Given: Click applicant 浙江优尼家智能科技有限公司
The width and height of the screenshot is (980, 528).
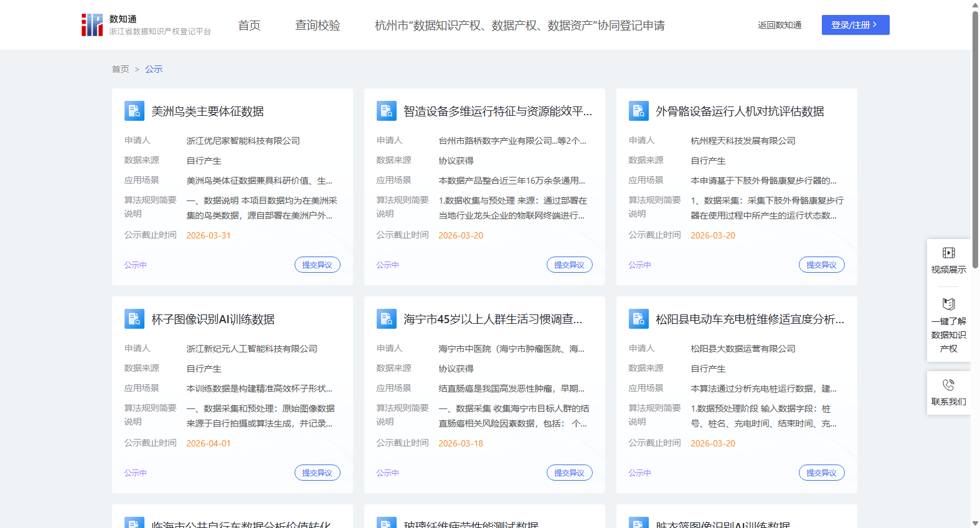Looking at the screenshot, I should (x=243, y=141).
